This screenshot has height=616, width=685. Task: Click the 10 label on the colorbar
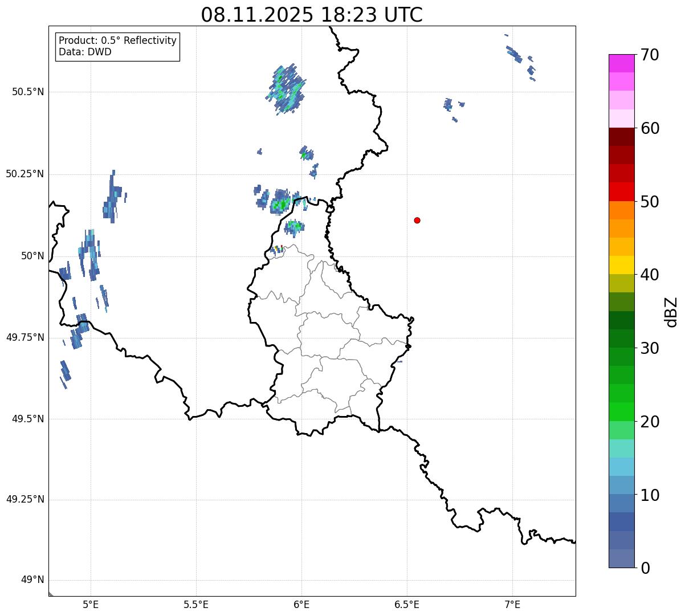(x=649, y=495)
